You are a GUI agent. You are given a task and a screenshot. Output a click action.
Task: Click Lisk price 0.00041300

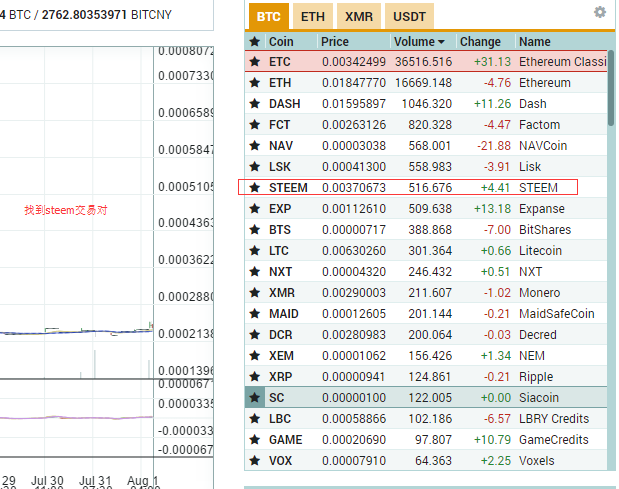coord(354,167)
